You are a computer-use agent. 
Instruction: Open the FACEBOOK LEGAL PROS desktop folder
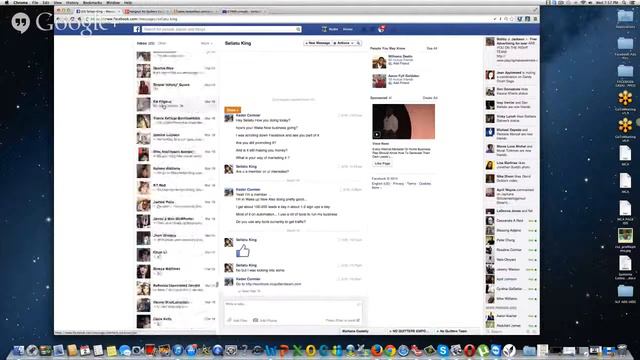[x=625, y=75]
